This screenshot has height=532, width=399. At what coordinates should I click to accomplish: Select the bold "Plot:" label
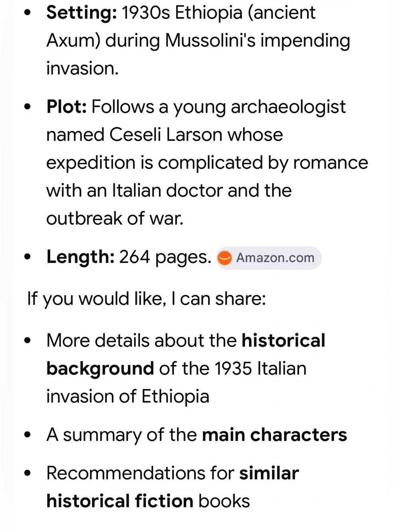[x=66, y=107]
